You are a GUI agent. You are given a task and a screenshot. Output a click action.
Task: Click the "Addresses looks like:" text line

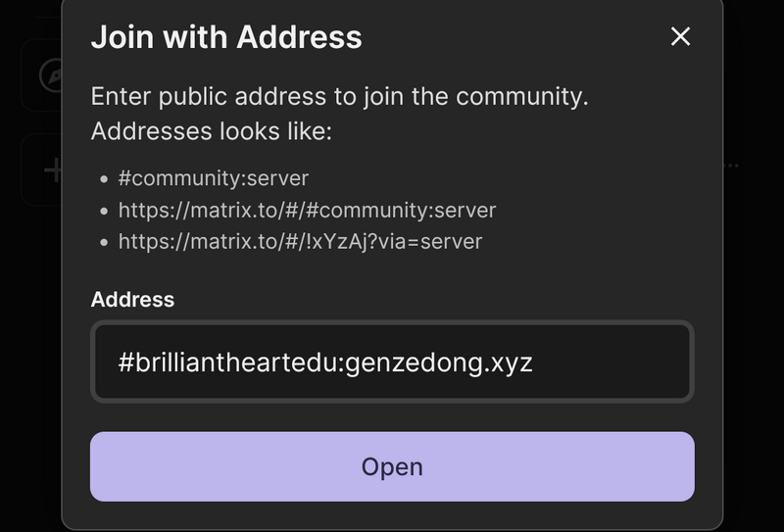211,130
